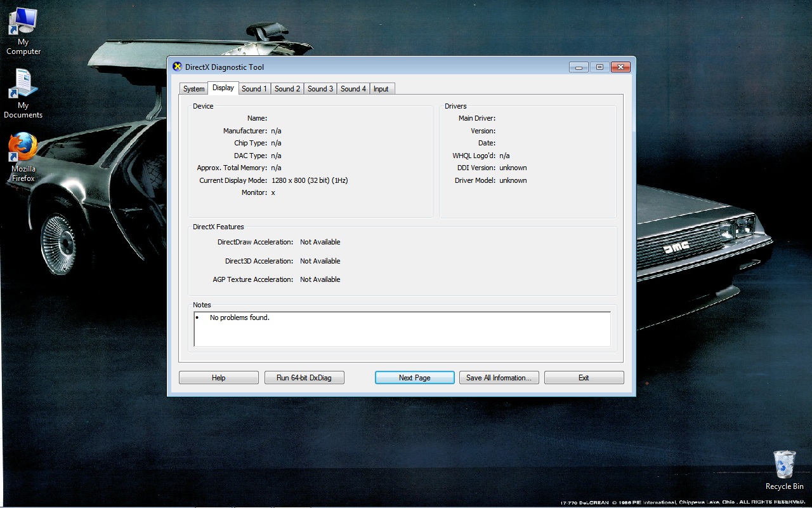Click the 'Version:' label in Drivers
The height and width of the screenshot is (508, 812).
483,131
